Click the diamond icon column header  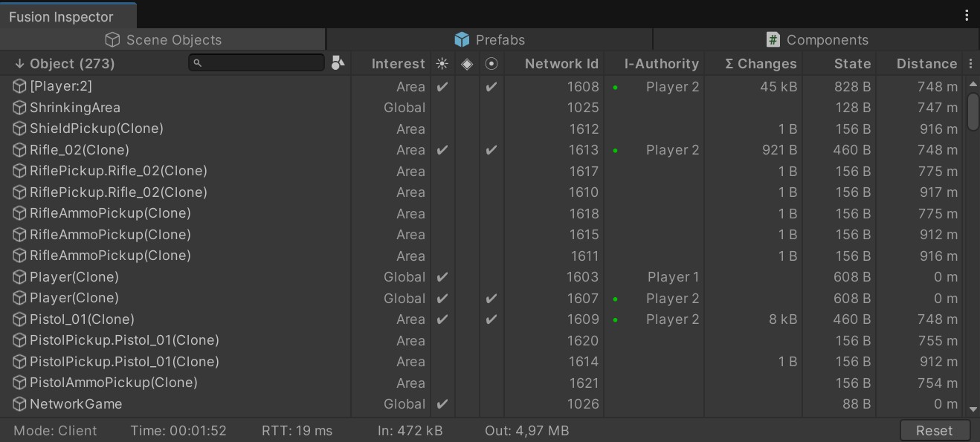[467, 64]
